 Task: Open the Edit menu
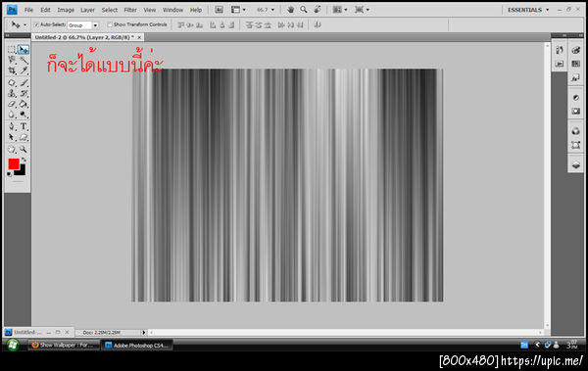[x=45, y=10]
